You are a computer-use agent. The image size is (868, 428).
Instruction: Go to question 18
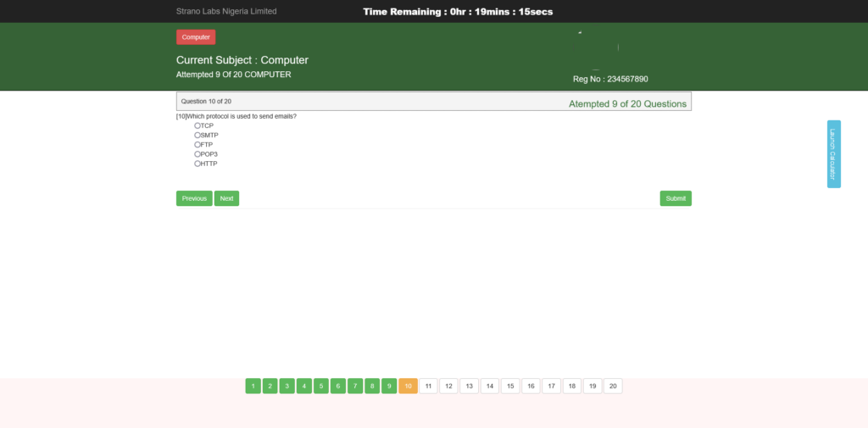572,386
